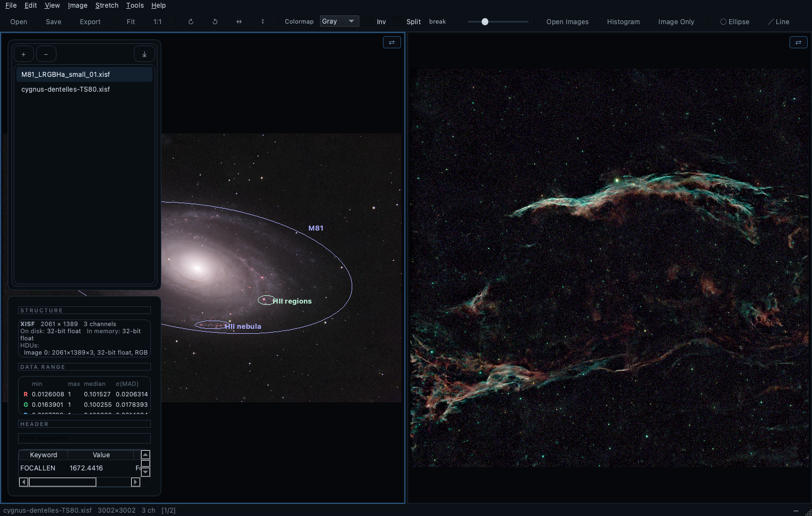Show the Histogram panel
This screenshot has height=516, width=812.
pyautogui.click(x=623, y=22)
